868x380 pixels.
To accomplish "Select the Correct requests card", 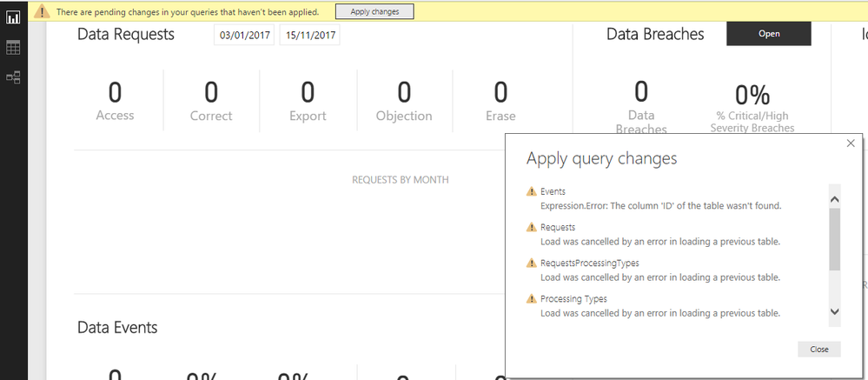I will (x=211, y=102).
